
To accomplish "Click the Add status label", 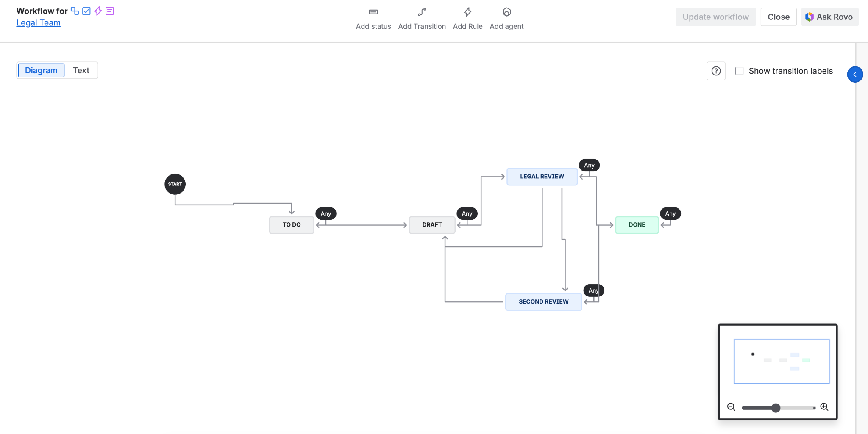I will pos(373,26).
